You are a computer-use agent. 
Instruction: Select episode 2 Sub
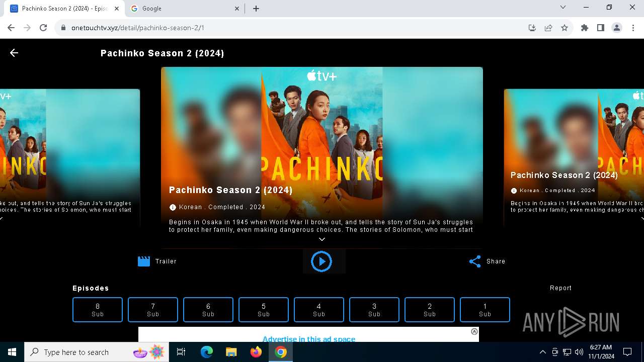(x=430, y=310)
